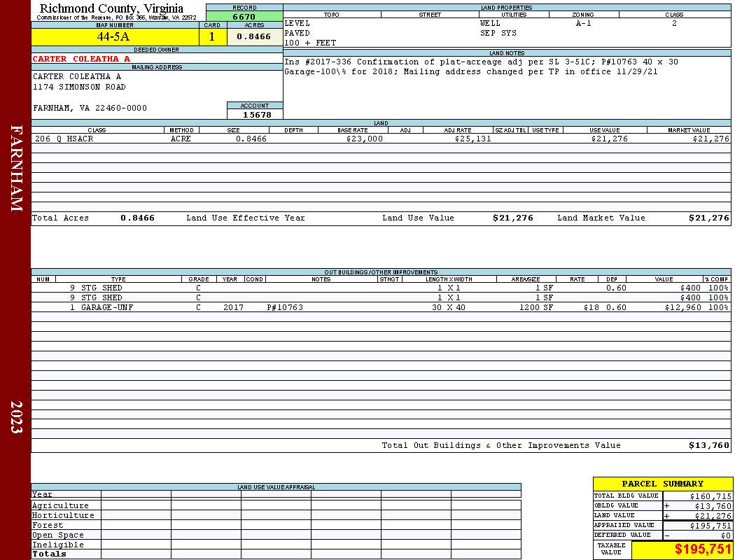Image resolution: width=735 pixels, height=560 pixels.
Task: Click the land method value ACRE
Action: coord(181,139)
